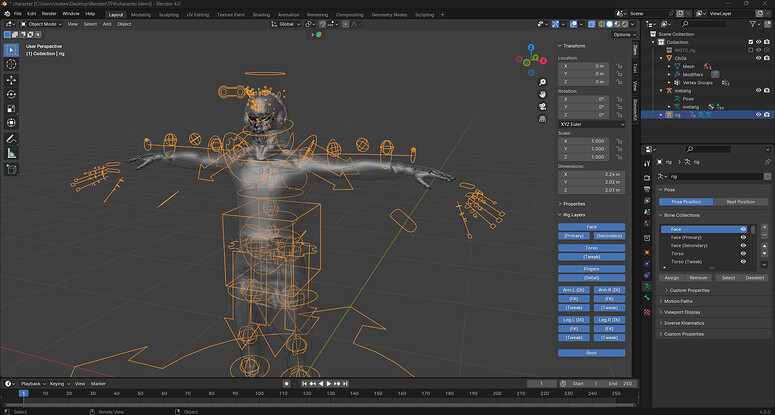Open the Bone properties tab
The image size is (775, 415).
647,298
